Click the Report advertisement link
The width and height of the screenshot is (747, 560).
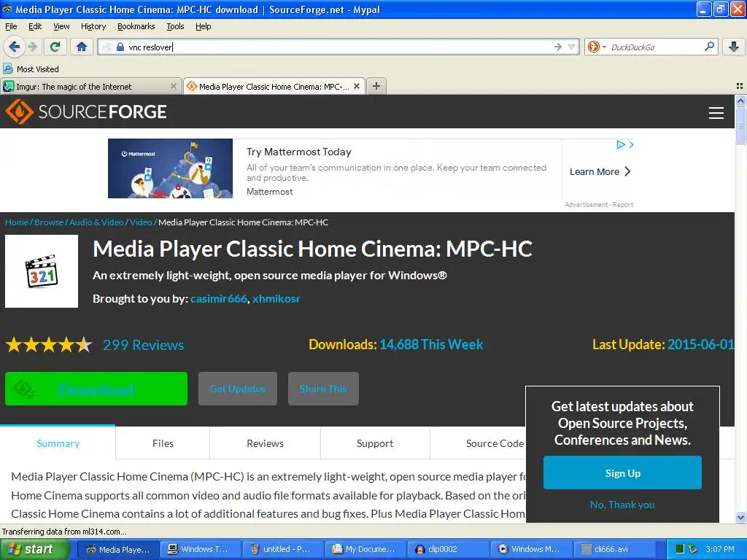tap(623, 205)
